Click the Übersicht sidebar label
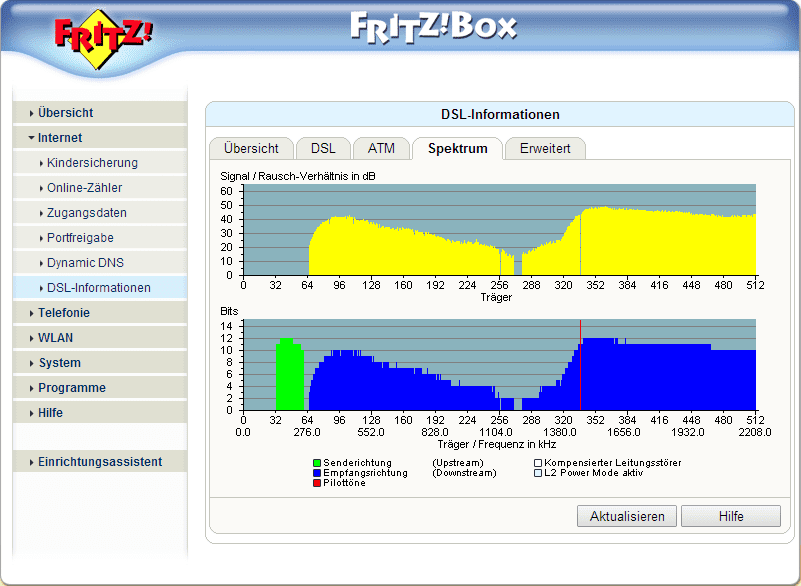 (x=65, y=113)
